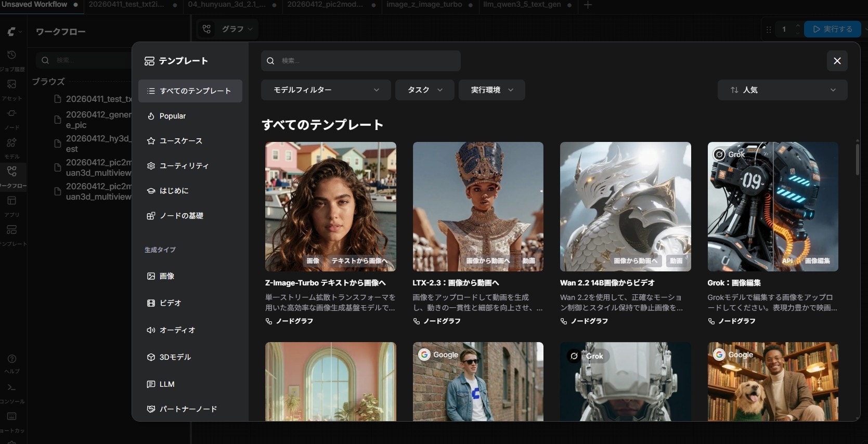Screen dimensions: 868x444
Task: Open the Console sidebar icon
Action: point(11,388)
